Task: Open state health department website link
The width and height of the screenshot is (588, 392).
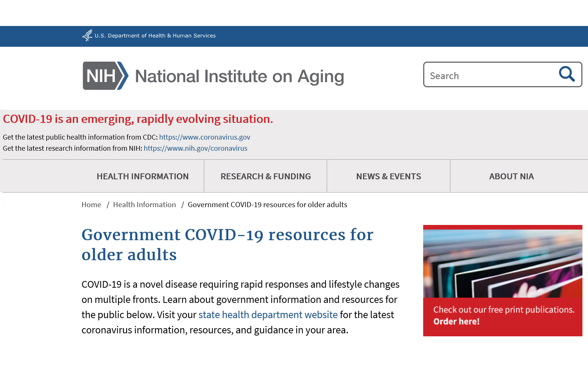Action: 268,315
